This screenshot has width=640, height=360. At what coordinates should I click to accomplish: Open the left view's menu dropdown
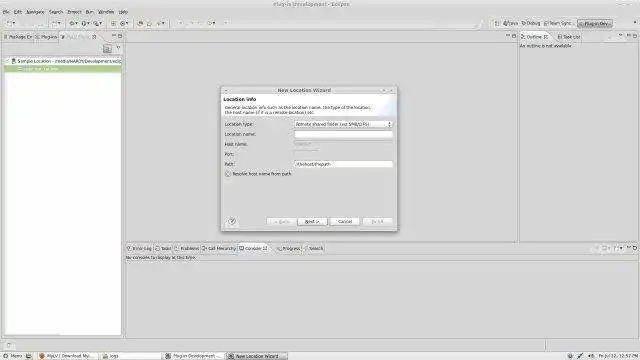[x=118, y=49]
